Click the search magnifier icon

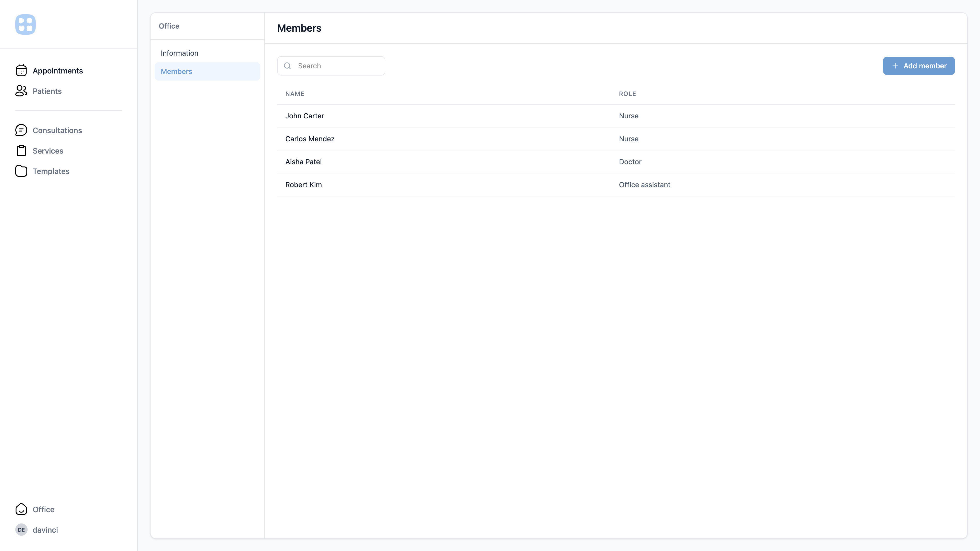click(288, 66)
